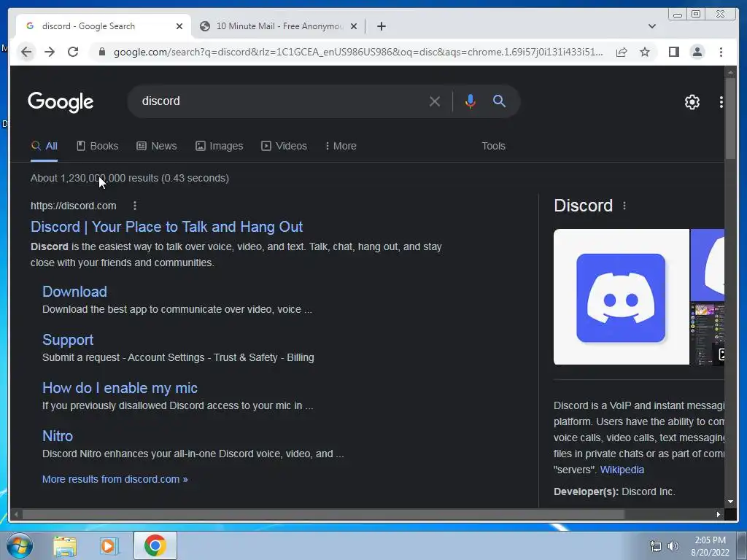This screenshot has width=747, height=560.
Task: Open the Download sitelink
Action: tap(75, 292)
